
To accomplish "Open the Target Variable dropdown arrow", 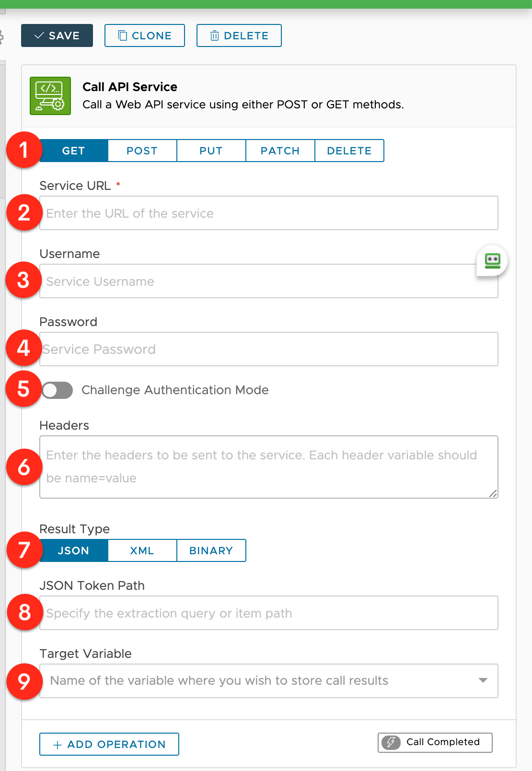I will point(483,680).
